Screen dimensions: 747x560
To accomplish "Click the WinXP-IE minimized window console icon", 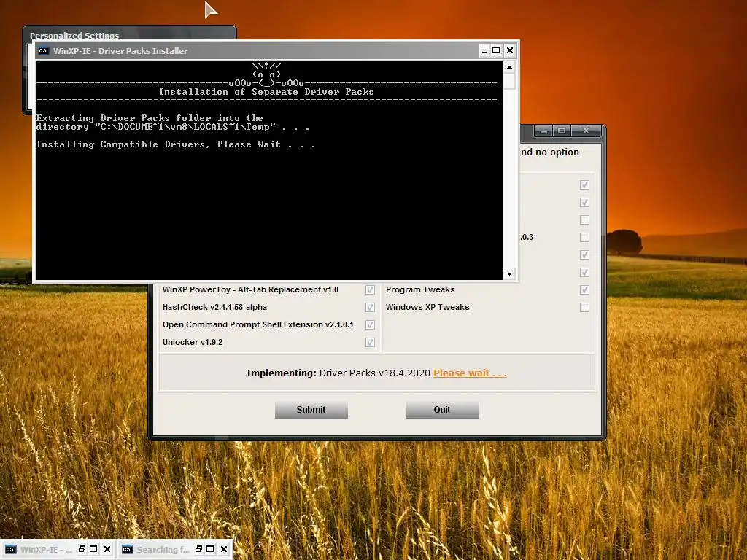I will 10,550.
